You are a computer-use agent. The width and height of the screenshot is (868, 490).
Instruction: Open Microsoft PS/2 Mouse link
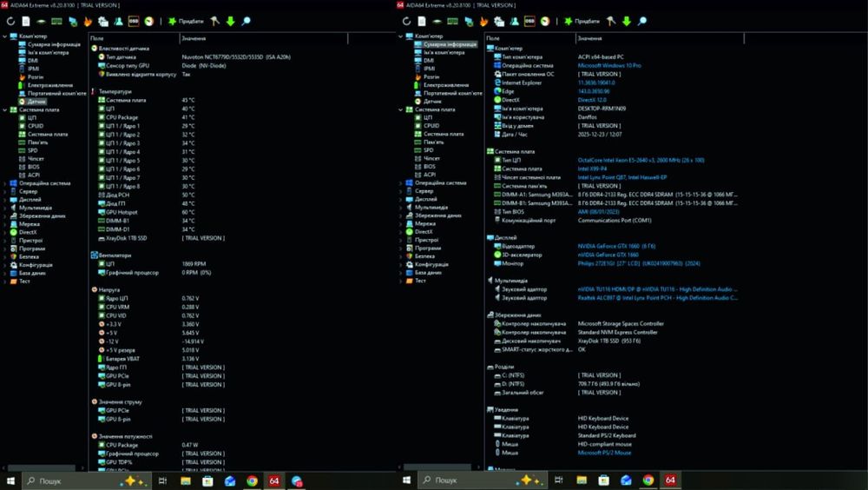(604, 453)
